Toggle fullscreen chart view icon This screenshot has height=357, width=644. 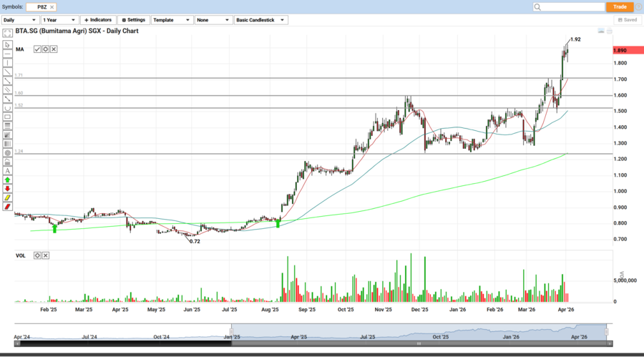(7, 32)
